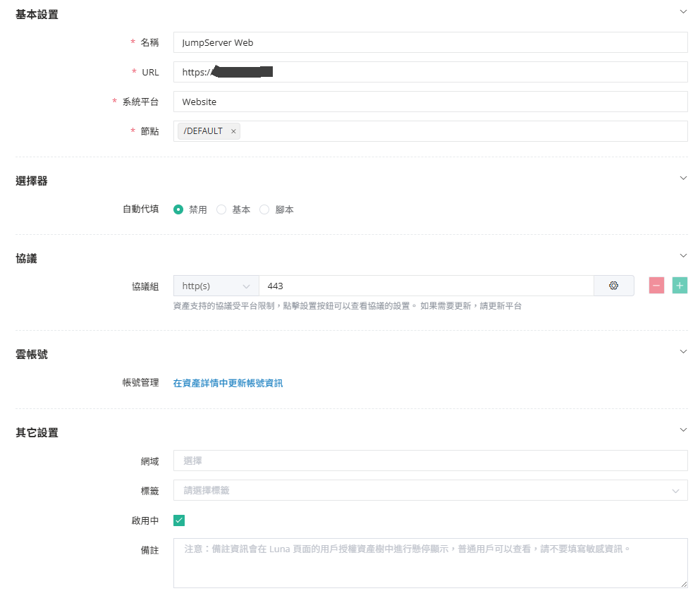
Task: Open the http(s) protocol dropdown
Action: 216,286
